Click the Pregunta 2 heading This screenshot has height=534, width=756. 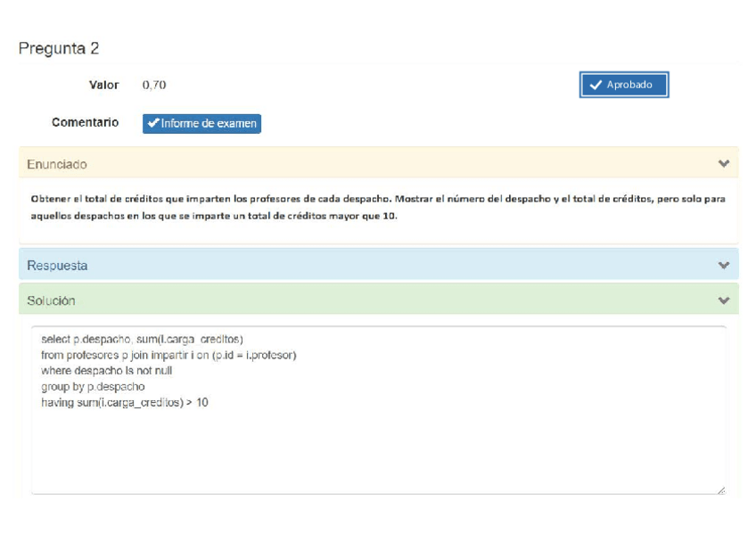click(x=58, y=48)
